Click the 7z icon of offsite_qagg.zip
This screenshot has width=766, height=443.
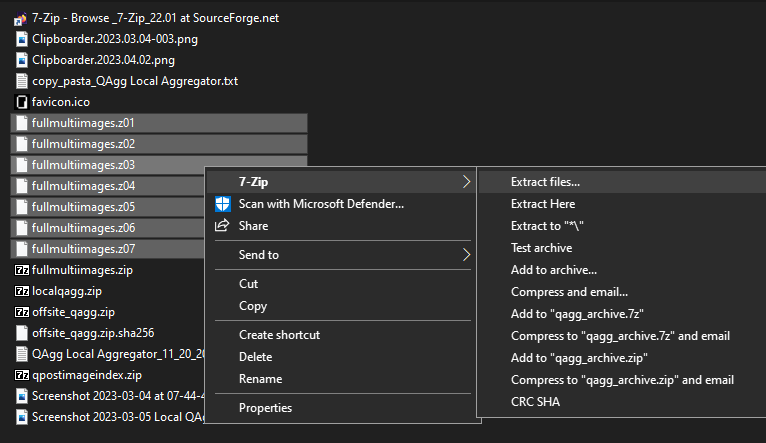[21, 312]
